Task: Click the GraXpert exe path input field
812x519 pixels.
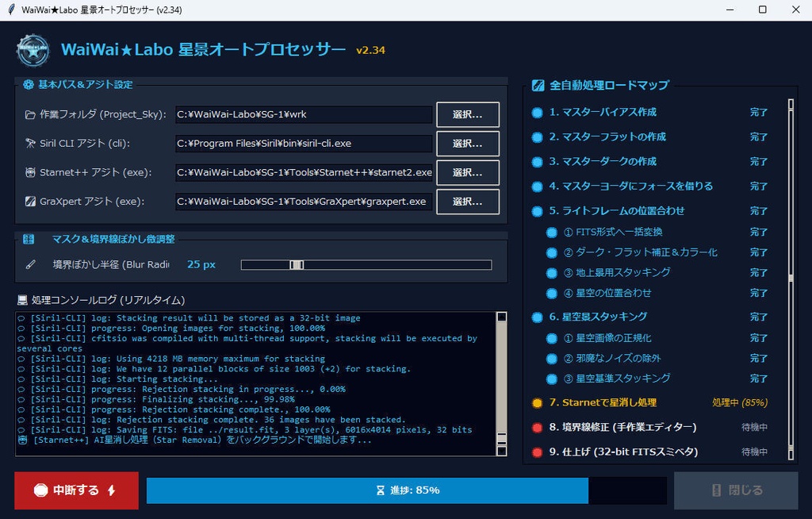Action: click(304, 202)
